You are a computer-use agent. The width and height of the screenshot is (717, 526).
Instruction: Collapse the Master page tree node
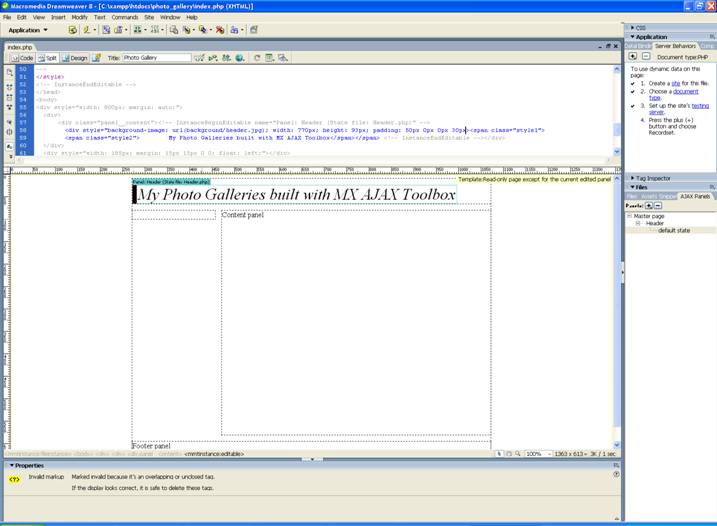coord(629,216)
